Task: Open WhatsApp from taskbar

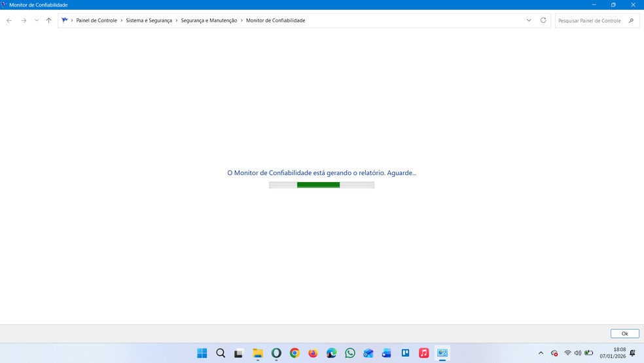Action: [x=350, y=353]
